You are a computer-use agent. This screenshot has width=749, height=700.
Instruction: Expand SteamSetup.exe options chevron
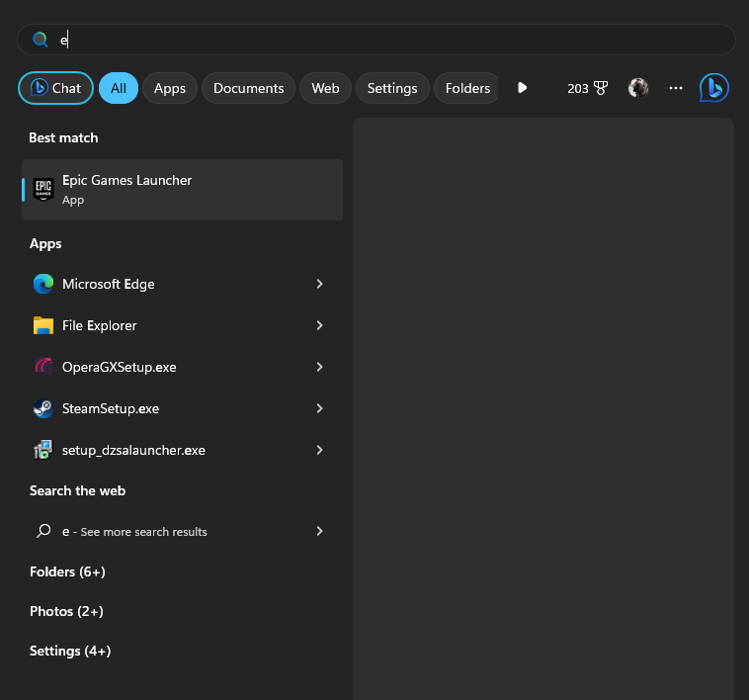point(319,408)
